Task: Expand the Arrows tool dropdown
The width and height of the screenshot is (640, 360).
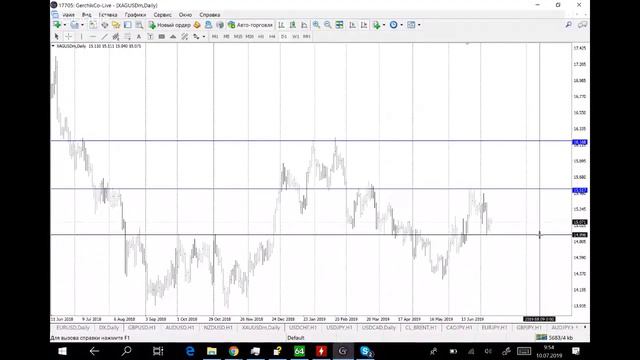Action: tap(204, 36)
